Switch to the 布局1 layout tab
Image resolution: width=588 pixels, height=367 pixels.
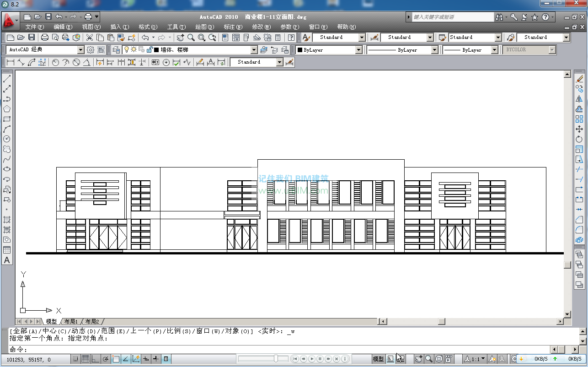pyautogui.click(x=71, y=322)
